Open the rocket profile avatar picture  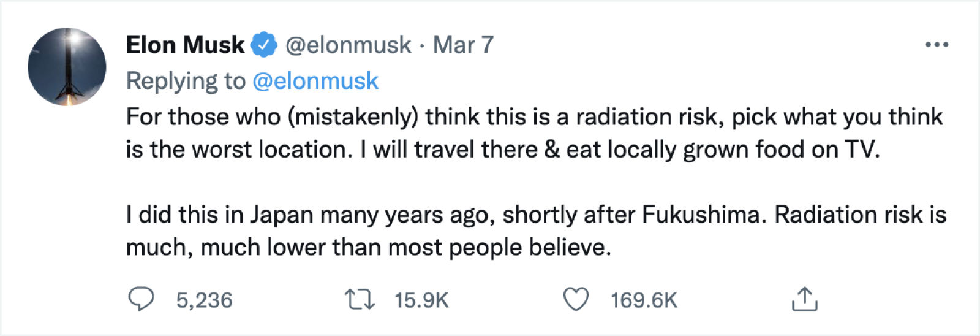67,67
